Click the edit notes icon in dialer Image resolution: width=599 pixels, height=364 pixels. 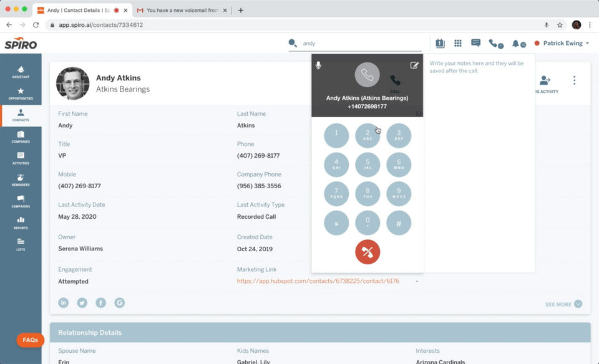pos(414,65)
